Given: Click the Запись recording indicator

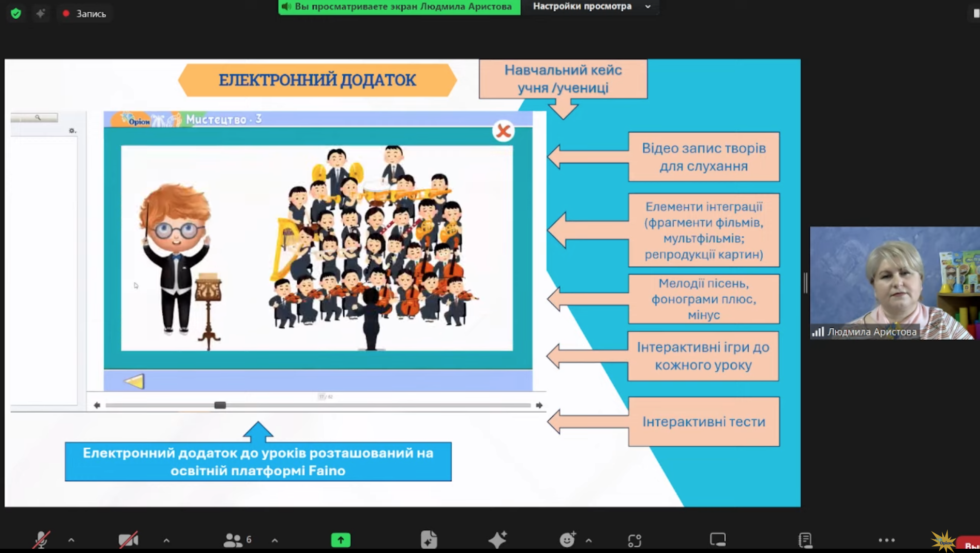Looking at the screenshot, I should pyautogui.click(x=84, y=14).
